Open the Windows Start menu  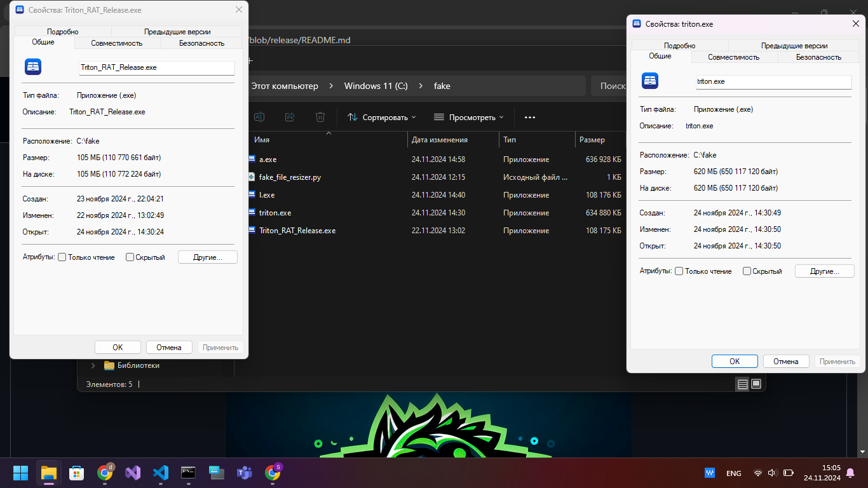pos(20,473)
